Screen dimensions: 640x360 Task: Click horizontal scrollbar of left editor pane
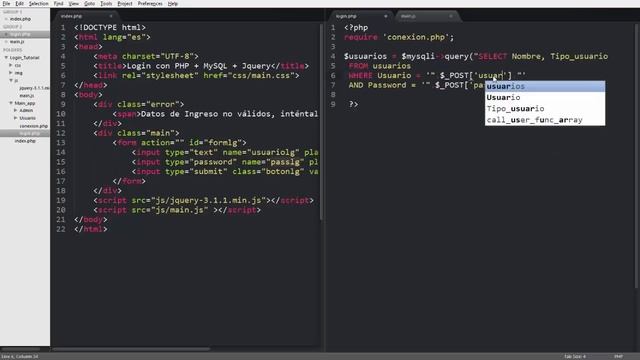(131, 349)
